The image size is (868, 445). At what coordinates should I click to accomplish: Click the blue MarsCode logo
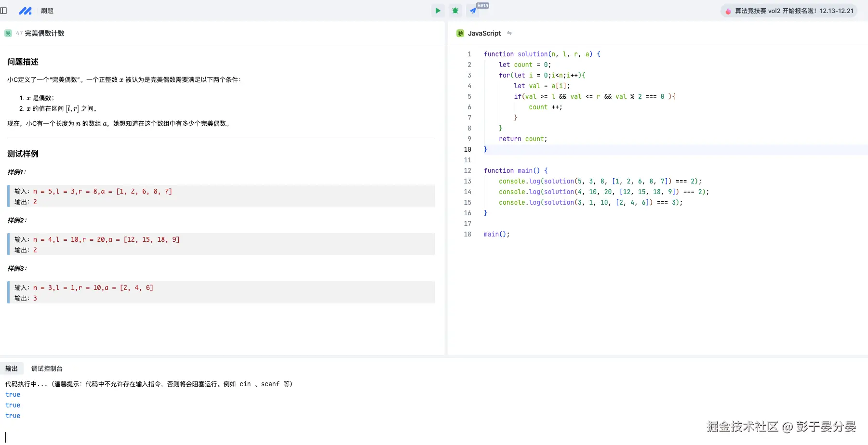(x=25, y=11)
